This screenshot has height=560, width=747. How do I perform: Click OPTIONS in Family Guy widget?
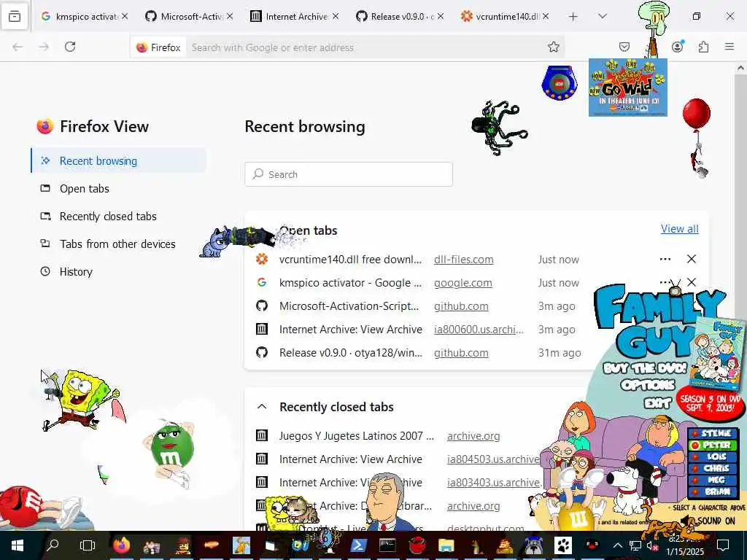(648, 385)
